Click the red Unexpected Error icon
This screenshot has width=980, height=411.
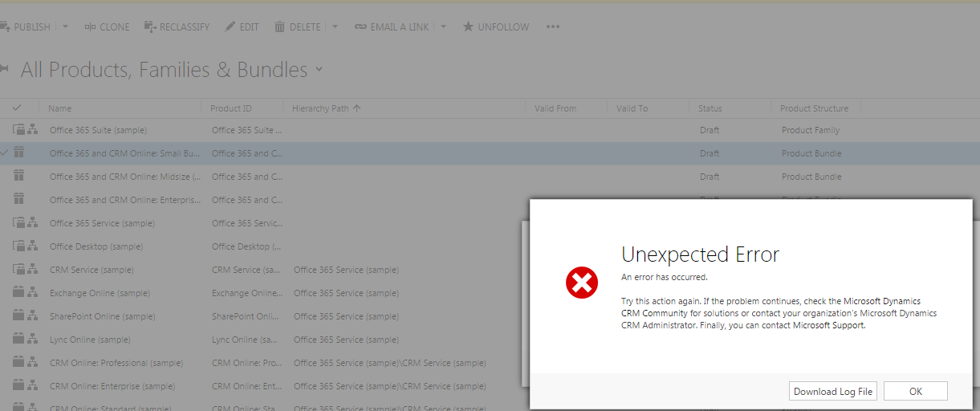click(x=582, y=282)
